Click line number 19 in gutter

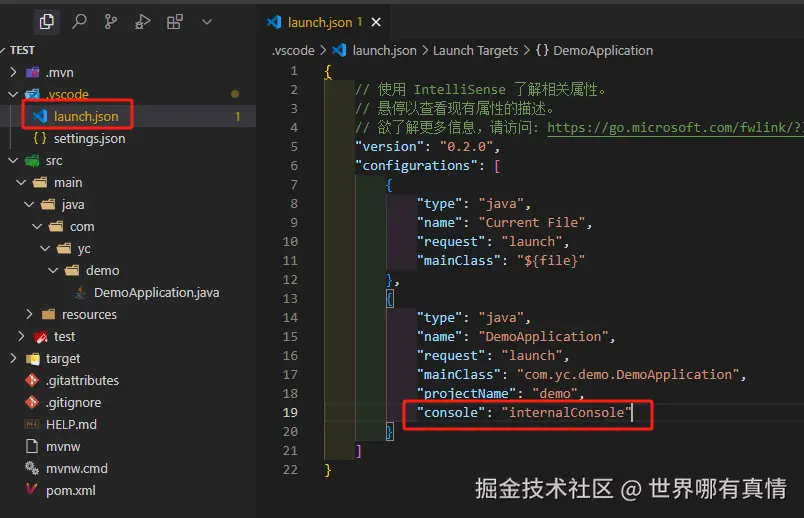290,412
